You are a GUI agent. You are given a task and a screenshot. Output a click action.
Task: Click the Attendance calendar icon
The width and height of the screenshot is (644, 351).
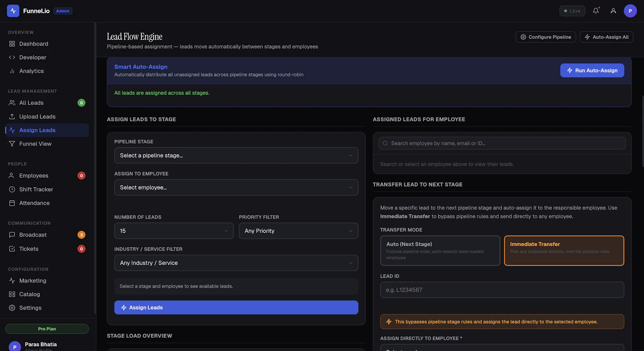pyautogui.click(x=12, y=203)
